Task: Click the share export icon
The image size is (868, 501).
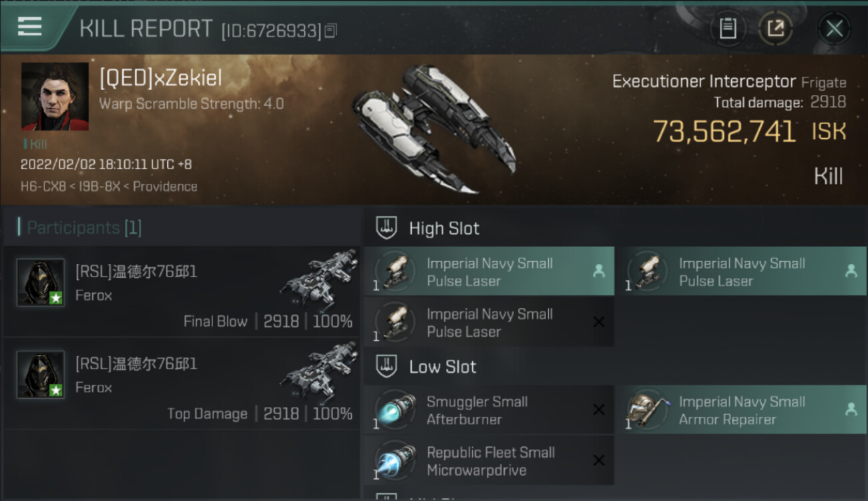Action: click(775, 29)
